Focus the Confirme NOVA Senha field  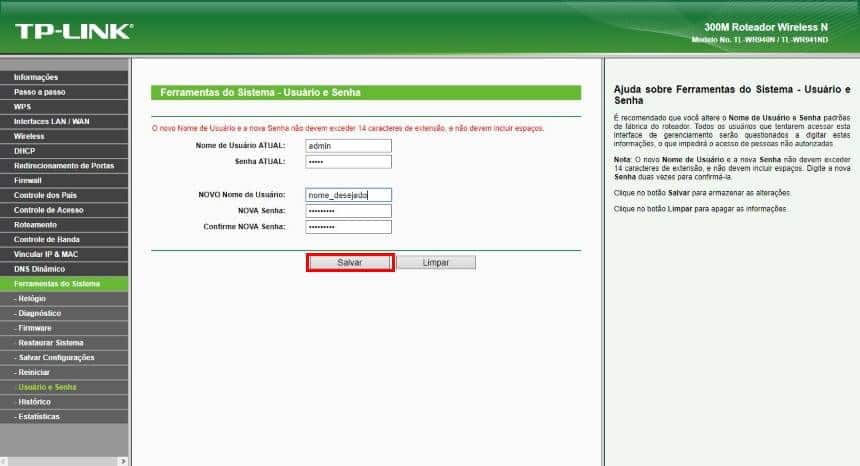pos(348,227)
